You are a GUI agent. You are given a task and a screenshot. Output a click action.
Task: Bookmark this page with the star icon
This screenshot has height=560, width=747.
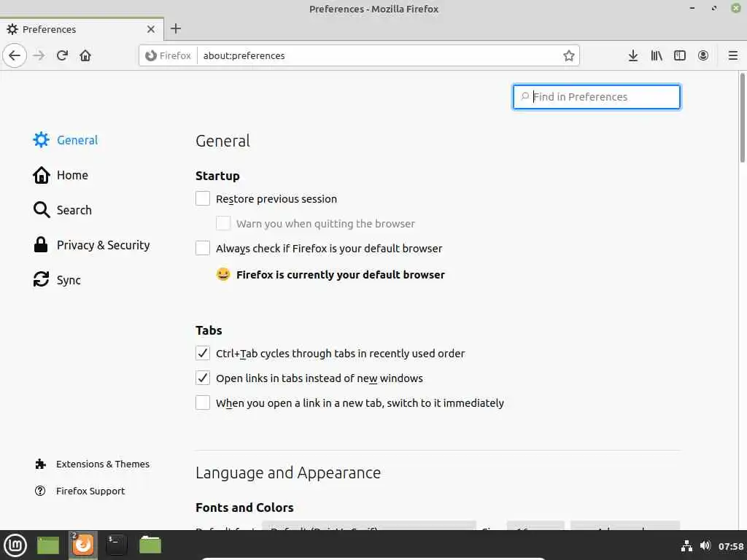[568, 55]
